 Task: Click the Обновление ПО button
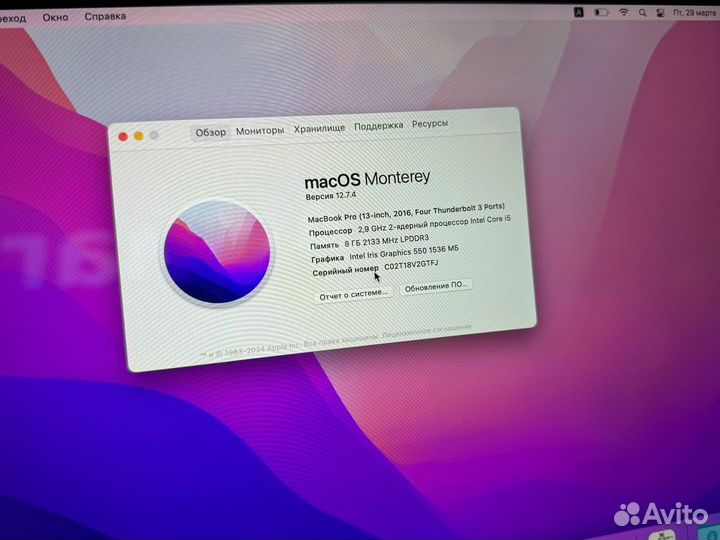[436, 286]
